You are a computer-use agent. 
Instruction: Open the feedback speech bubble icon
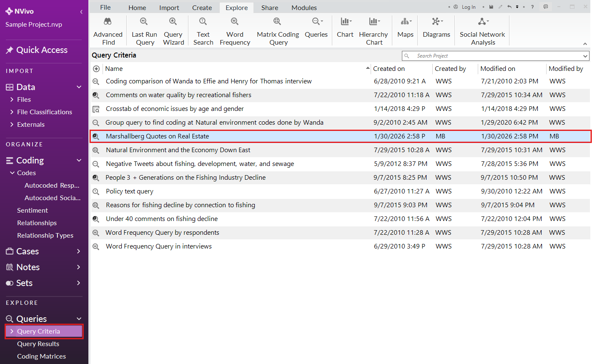(546, 7)
